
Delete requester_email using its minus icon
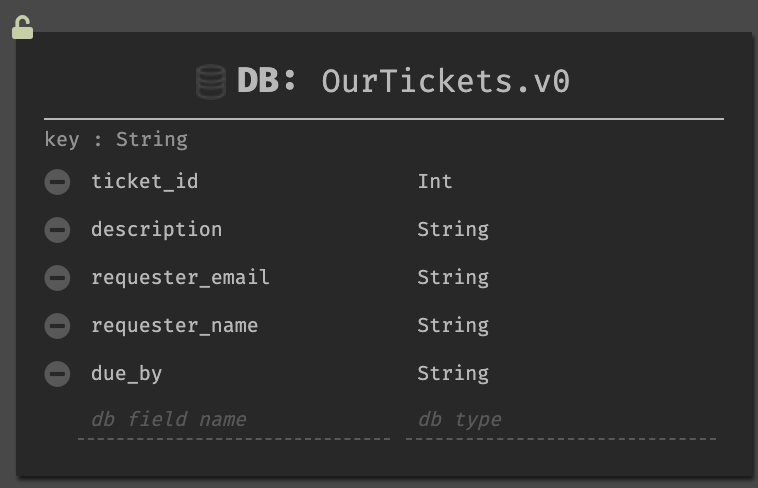(x=58, y=278)
